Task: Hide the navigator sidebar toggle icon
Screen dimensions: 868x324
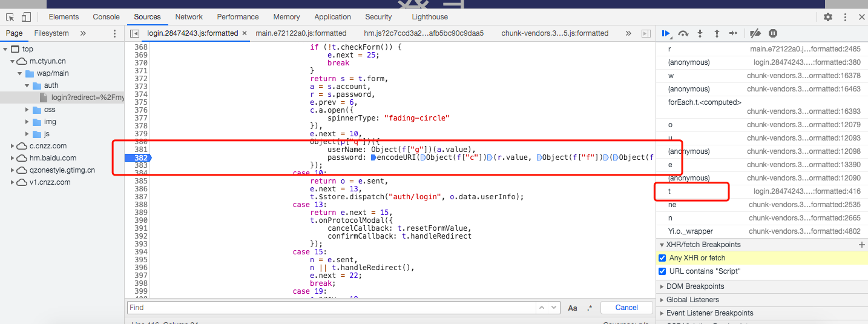Action: click(x=134, y=33)
